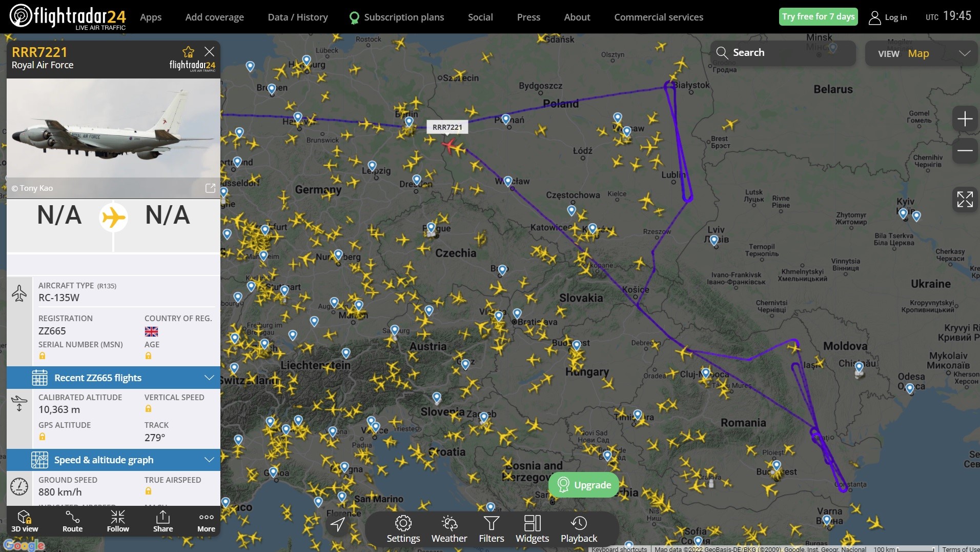Follow the RRR7221 aircraft

coord(118,521)
